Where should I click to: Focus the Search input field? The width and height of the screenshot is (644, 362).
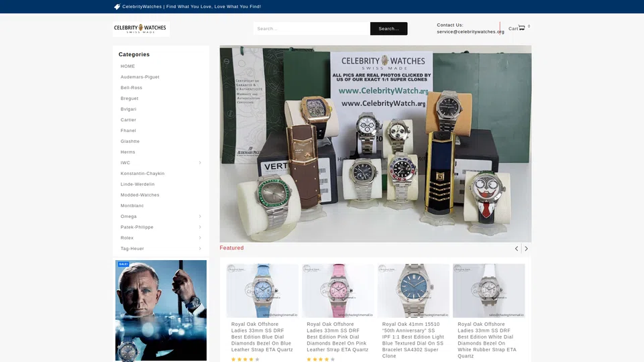coord(312,29)
